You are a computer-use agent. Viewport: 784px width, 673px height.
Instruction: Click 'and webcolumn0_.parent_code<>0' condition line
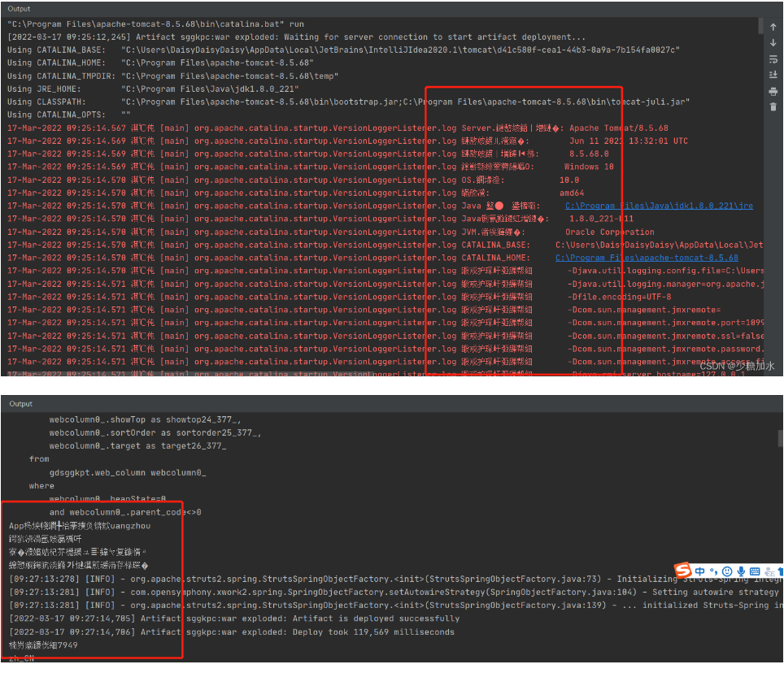tap(125, 512)
